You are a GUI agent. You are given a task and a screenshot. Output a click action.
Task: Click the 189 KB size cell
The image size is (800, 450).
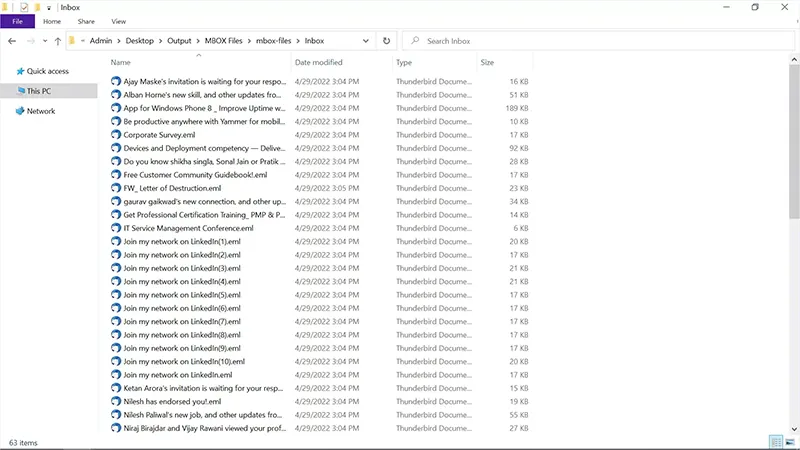(x=516, y=108)
